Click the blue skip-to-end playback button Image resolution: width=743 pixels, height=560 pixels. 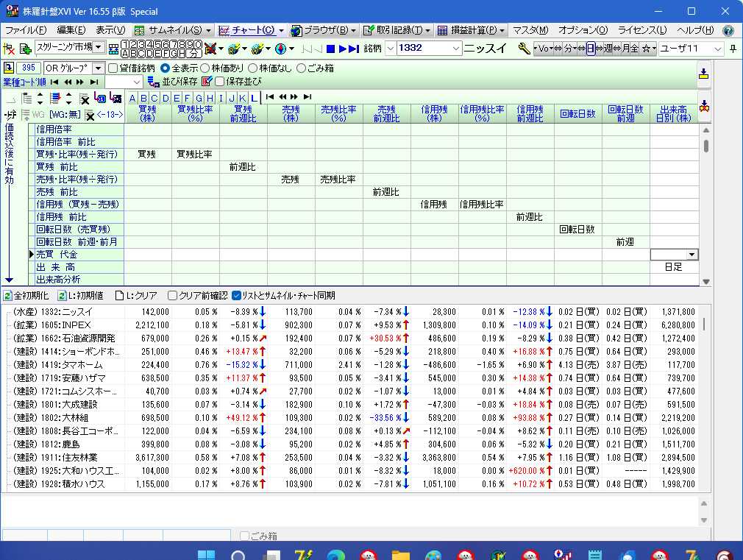click(x=354, y=49)
